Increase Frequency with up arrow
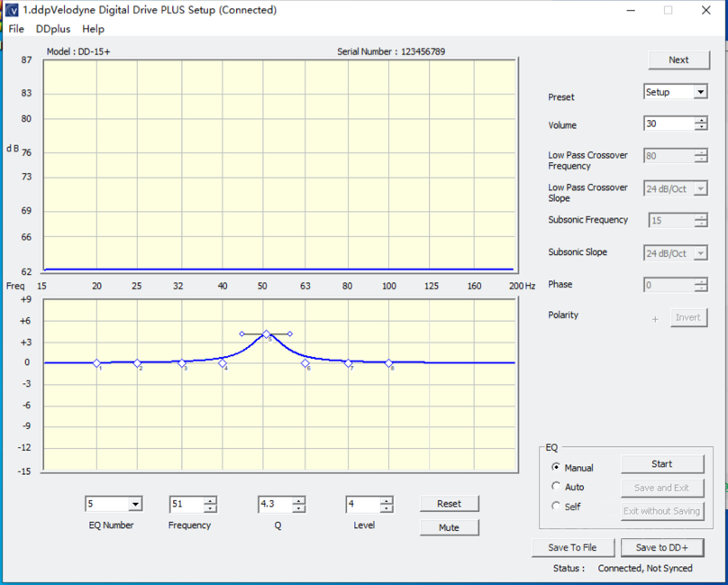728x585 pixels. (210, 500)
